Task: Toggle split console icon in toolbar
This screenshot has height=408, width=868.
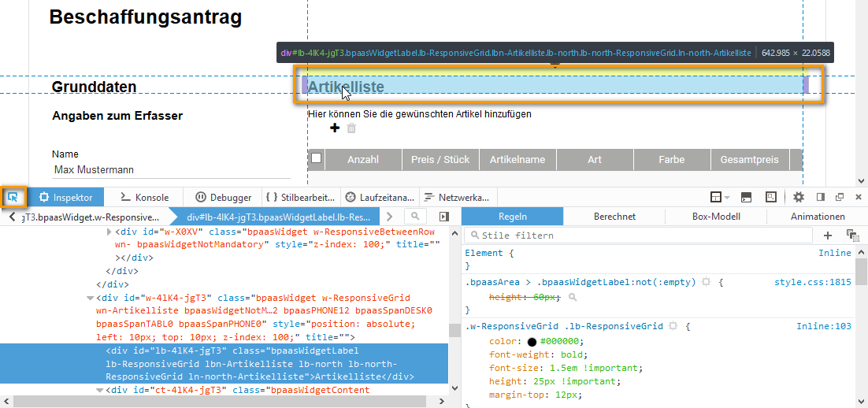Action: 746,197
